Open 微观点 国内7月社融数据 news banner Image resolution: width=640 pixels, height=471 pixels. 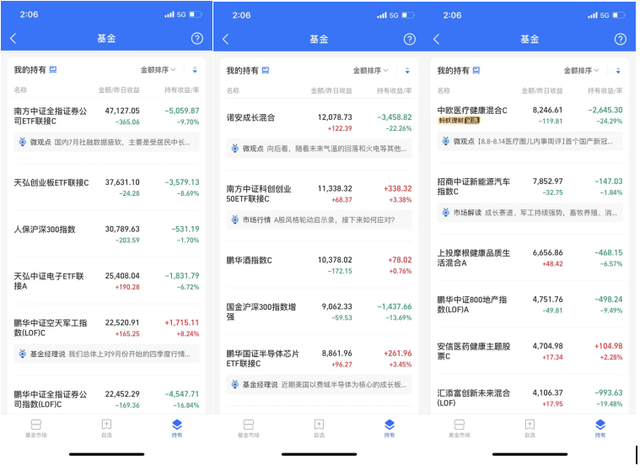click(107, 142)
